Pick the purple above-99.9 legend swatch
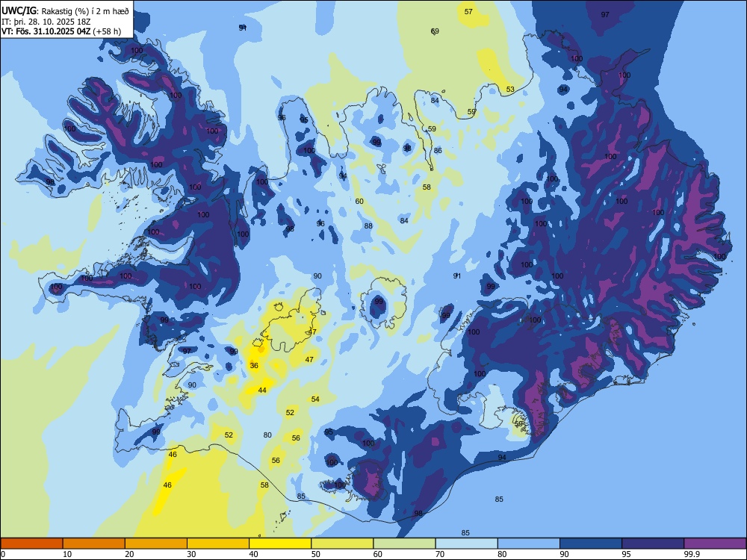 click(715, 544)
